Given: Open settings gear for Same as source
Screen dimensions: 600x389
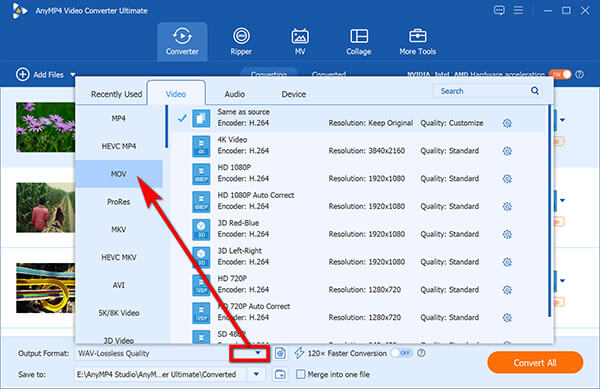Looking at the screenshot, I should click(507, 123).
